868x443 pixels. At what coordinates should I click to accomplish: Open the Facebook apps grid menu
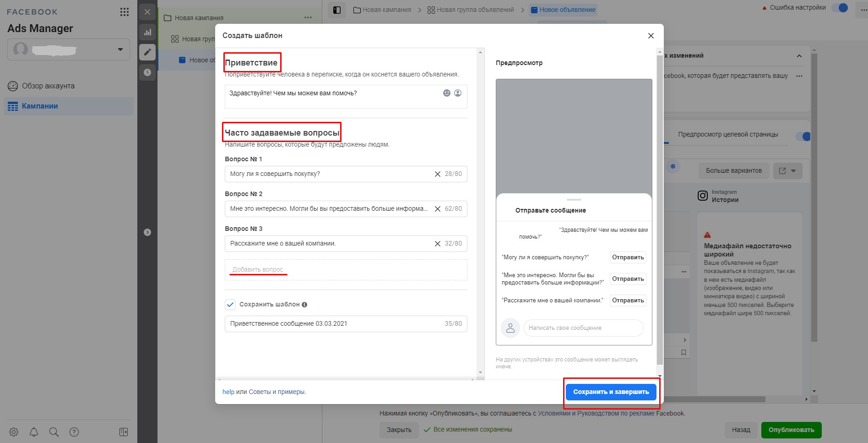pyautogui.click(x=125, y=12)
